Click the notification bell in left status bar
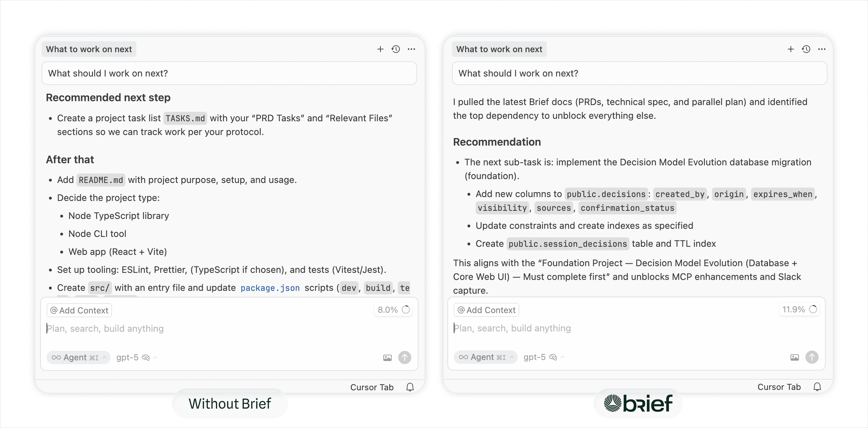This screenshot has width=868, height=428. pyautogui.click(x=410, y=387)
